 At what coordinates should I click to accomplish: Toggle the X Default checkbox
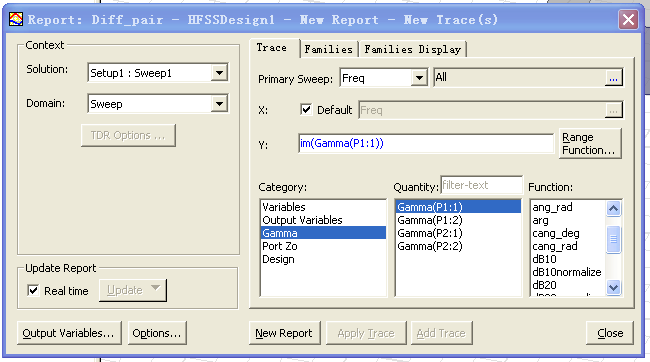pos(306,110)
